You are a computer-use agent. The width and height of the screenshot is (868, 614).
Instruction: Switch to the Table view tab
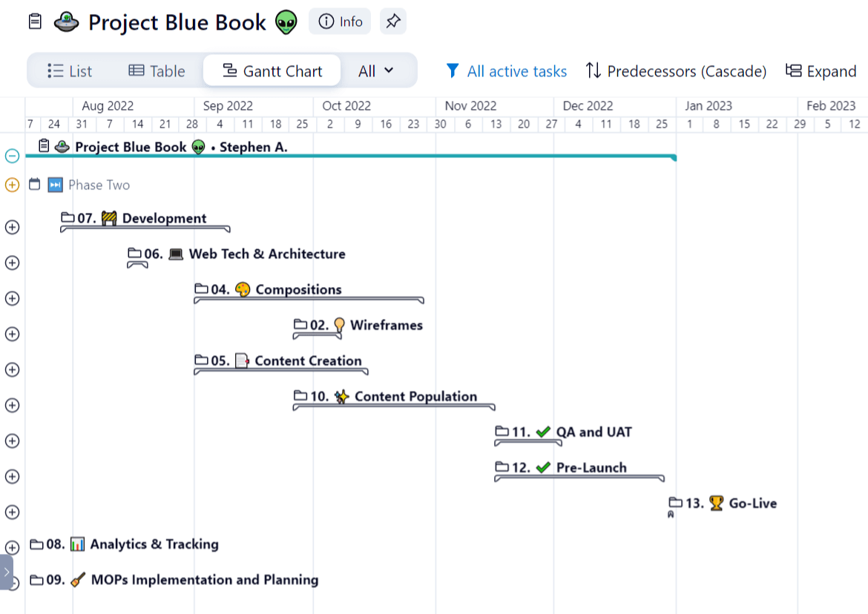tap(157, 70)
